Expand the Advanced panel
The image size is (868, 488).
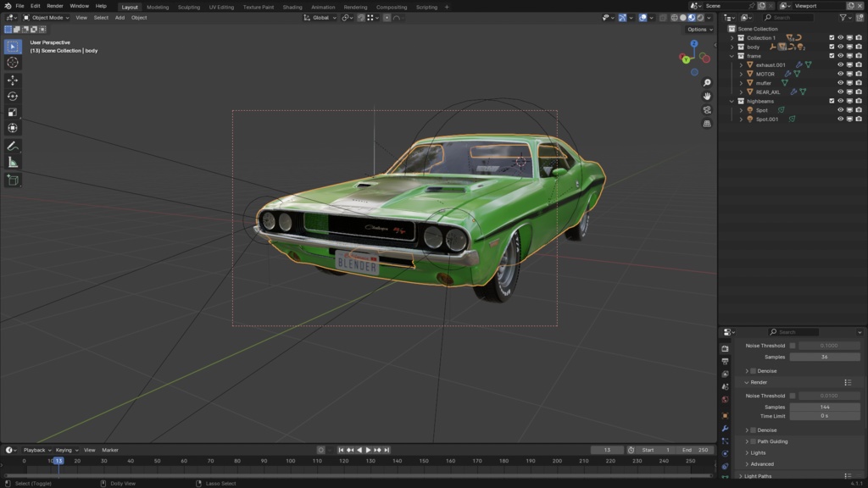[x=748, y=464]
